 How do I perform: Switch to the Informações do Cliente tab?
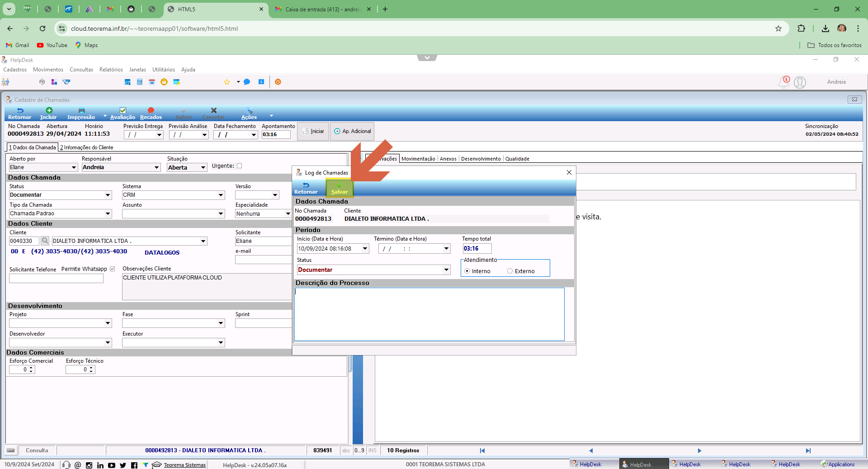[x=86, y=147]
